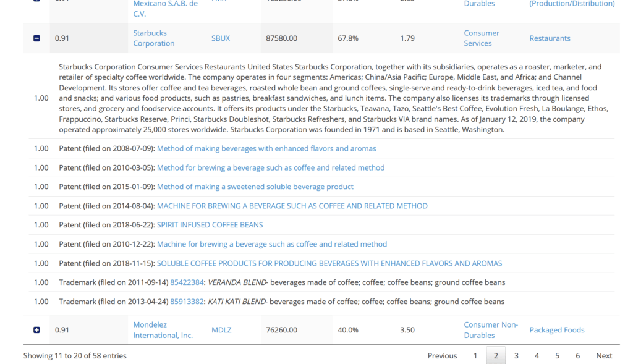Expand the Mondelez International row
633x364 pixels.
[36, 330]
